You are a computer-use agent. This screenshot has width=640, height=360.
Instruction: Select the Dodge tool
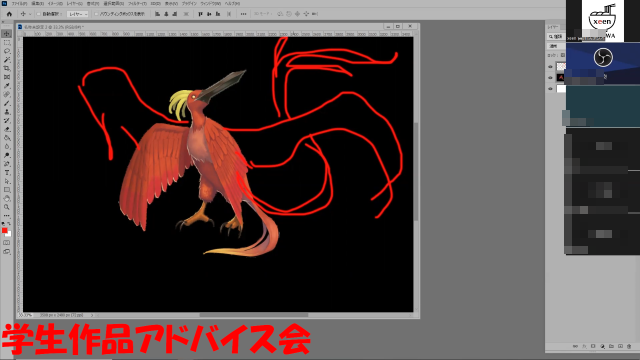(7, 156)
